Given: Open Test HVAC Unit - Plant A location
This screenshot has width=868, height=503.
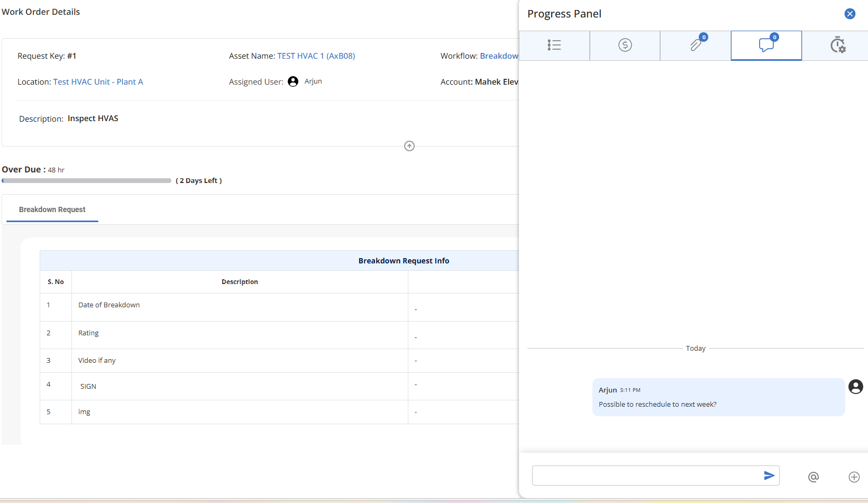Looking at the screenshot, I should (x=98, y=82).
